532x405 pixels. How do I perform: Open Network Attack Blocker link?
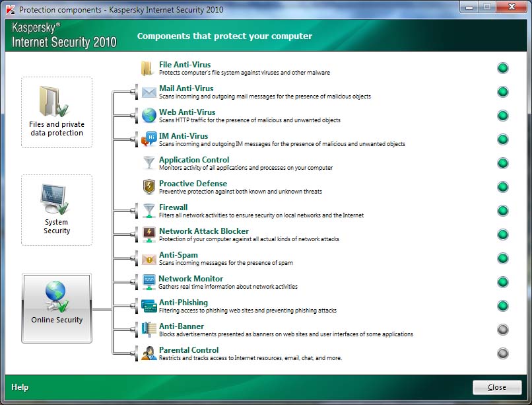point(204,231)
